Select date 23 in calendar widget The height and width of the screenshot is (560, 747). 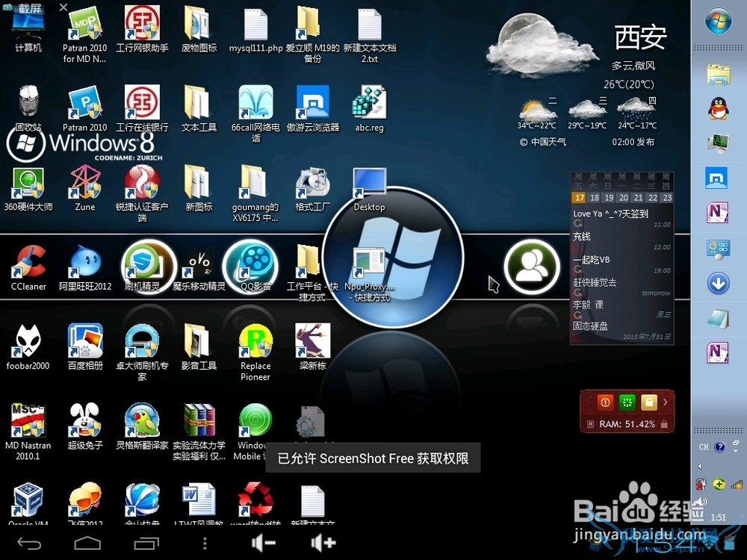point(667,198)
